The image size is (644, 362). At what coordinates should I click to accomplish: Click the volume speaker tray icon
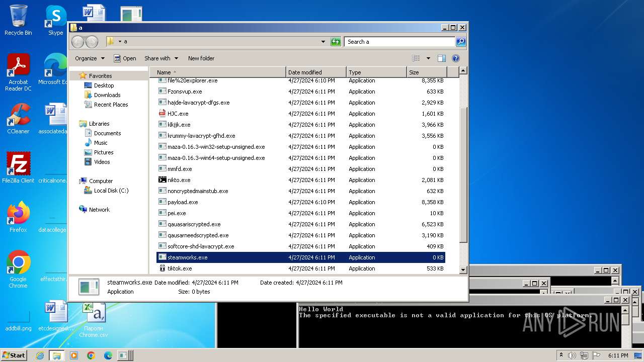click(572, 355)
